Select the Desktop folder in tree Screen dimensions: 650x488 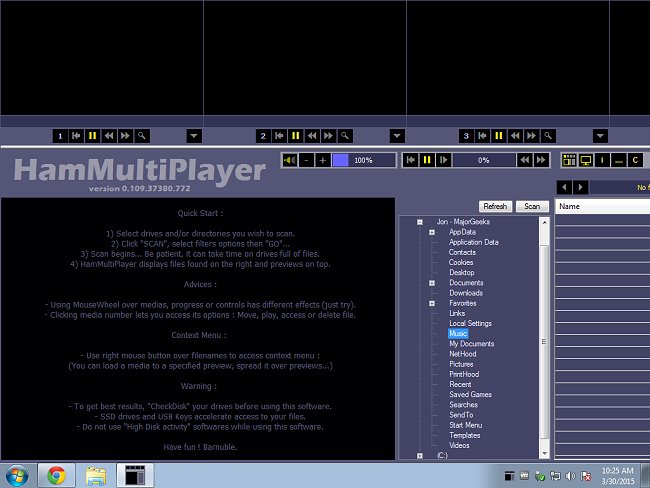462,272
